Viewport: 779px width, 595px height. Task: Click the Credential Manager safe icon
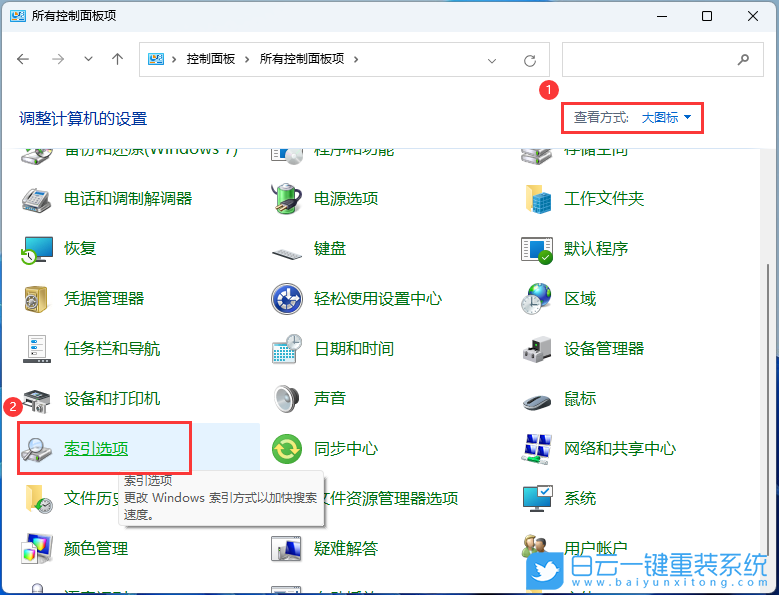(x=35, y=299)
